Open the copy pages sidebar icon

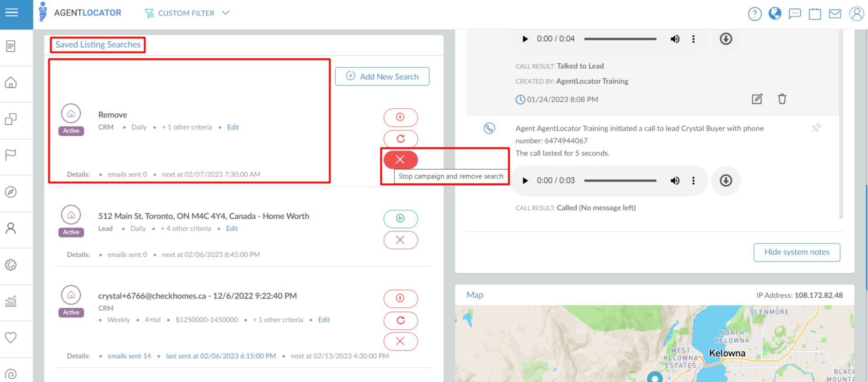tap(11, 119)
